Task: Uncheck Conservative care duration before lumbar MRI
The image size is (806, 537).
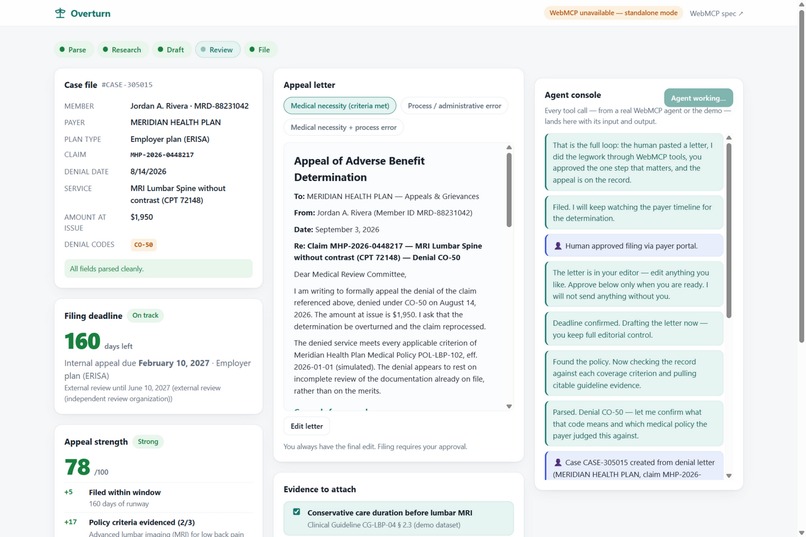Action: tap(297, 512)
